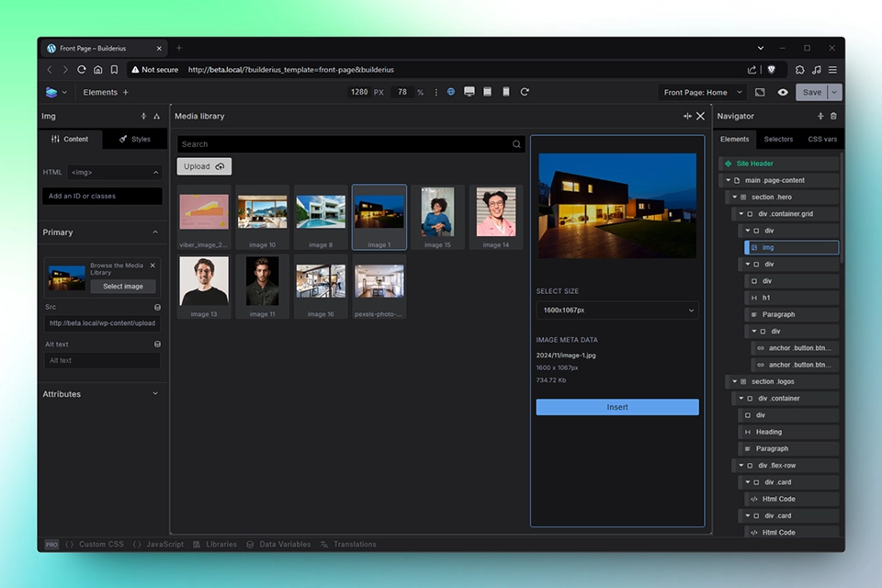
Task: Open the JavaScript editor from the bottom bar
Action: (x=163, y=544)
